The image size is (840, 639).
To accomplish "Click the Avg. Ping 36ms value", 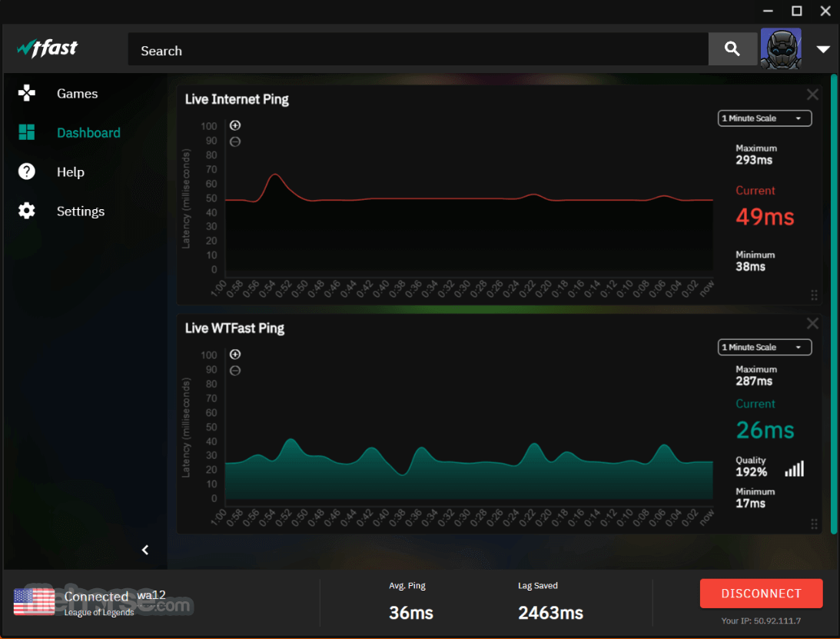I will pos(411,613).
